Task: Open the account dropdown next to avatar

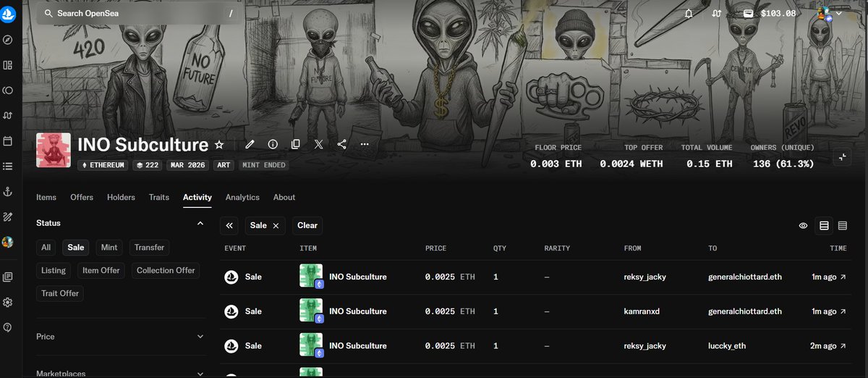Action: [839, 13]
